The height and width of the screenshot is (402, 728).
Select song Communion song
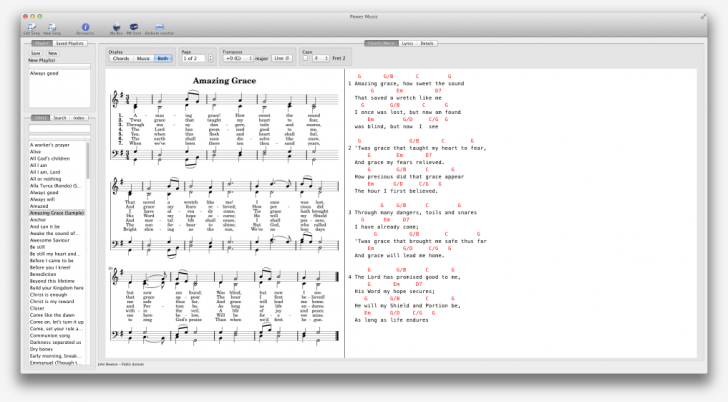50,335
